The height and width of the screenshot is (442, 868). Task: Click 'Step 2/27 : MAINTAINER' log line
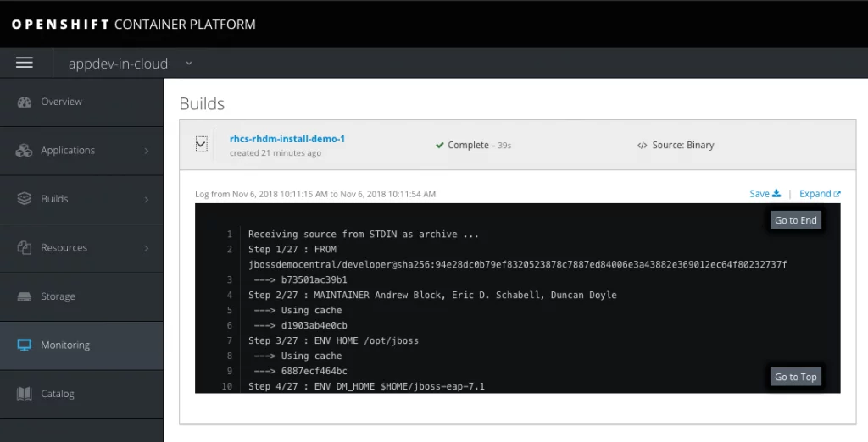pyautogui.click(x=432, y=295)
